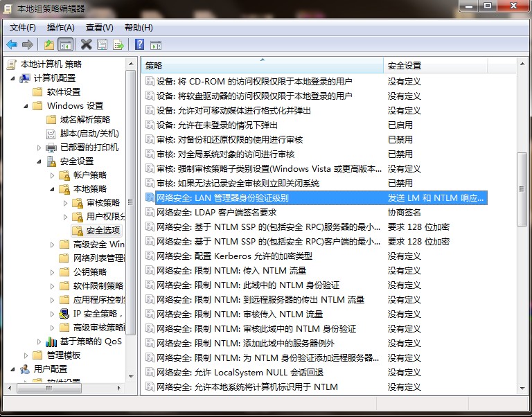Viewport: 532px width, 417px height.
Task: Click the 审核策略 folder icon
Action: 78,203
